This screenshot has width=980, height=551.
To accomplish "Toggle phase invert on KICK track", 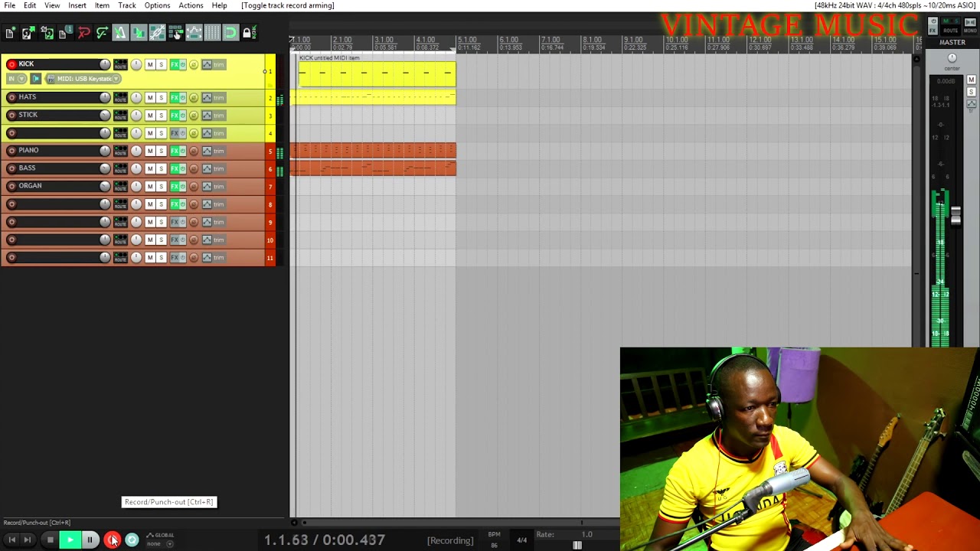I will click(x=194, y=65).
